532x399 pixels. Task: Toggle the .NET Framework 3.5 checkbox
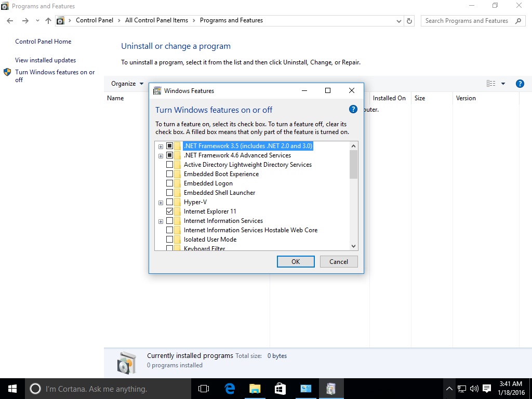pos(169,146)
